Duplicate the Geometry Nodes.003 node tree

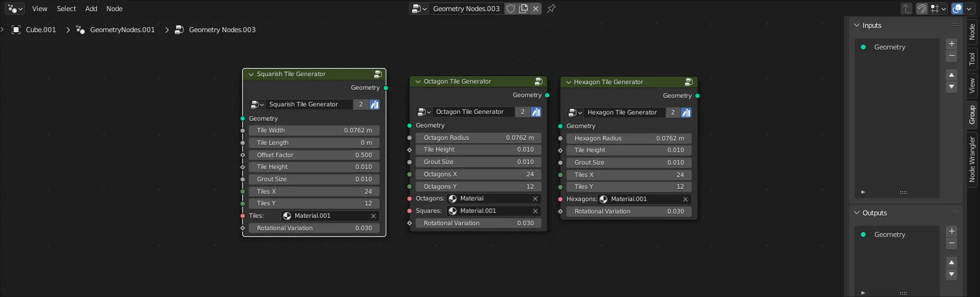pos(523,9)
